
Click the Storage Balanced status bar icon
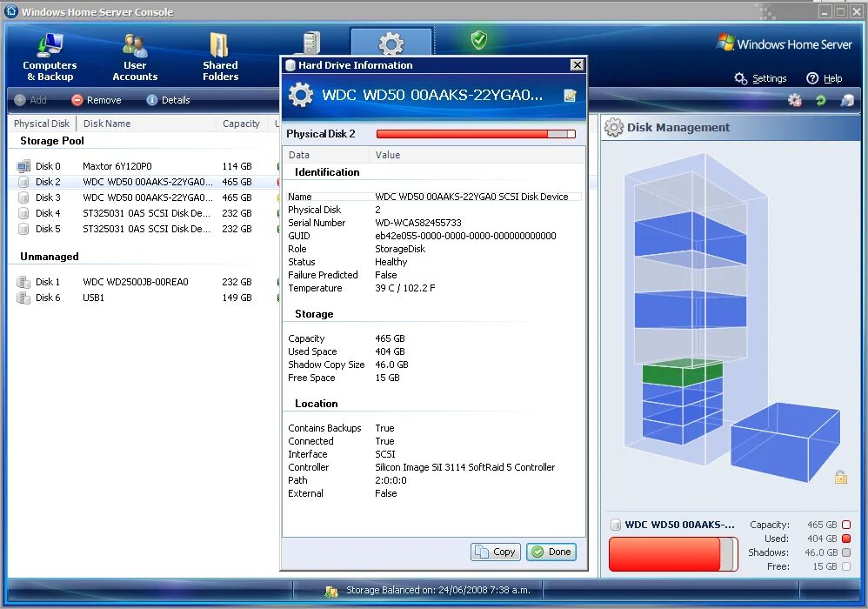point(331,592)
